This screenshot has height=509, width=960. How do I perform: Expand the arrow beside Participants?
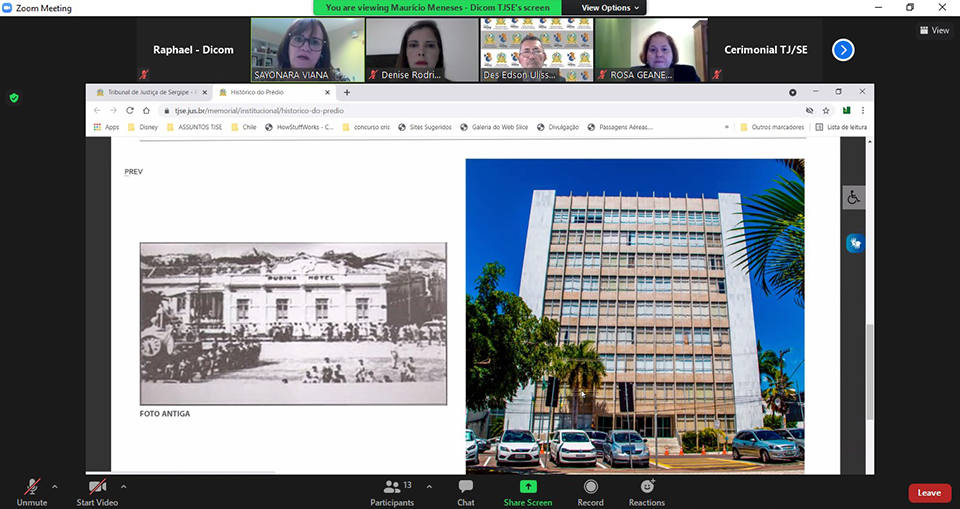[429, 486]
